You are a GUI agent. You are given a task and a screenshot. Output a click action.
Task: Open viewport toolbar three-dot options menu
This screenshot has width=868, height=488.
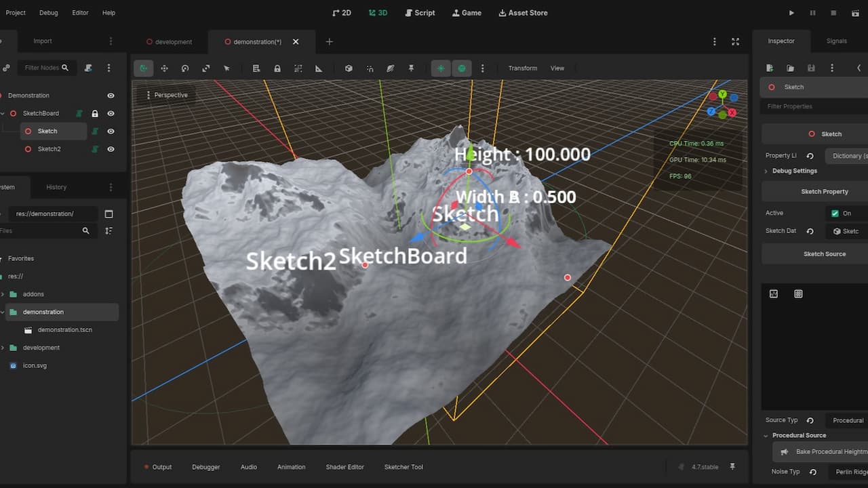(x=482, y=68)
